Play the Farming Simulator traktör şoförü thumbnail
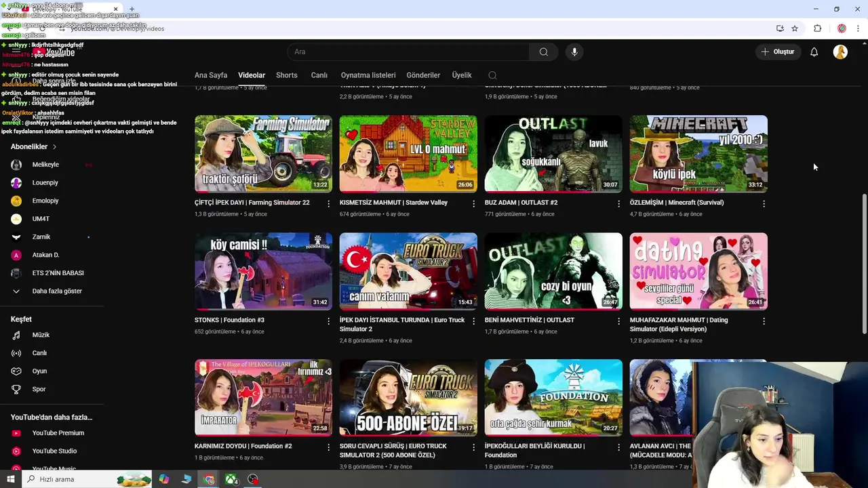Image resolution: width=868 pixels, height=488 pixels. point(263,154)
